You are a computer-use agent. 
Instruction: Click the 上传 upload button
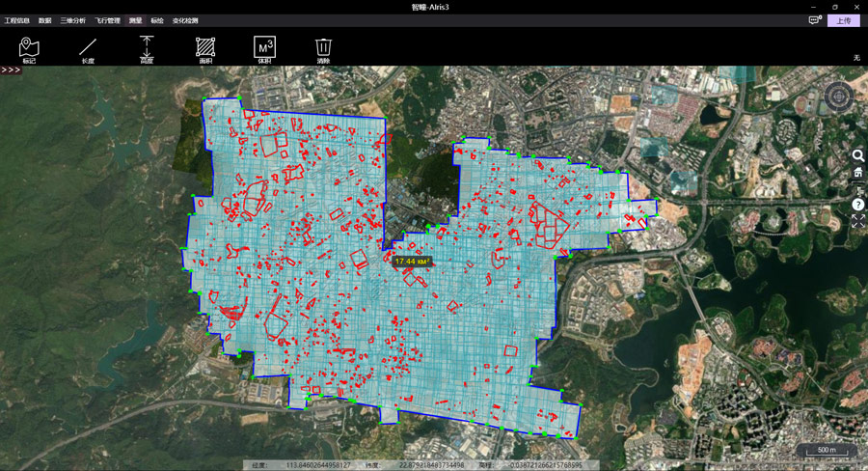844,20
